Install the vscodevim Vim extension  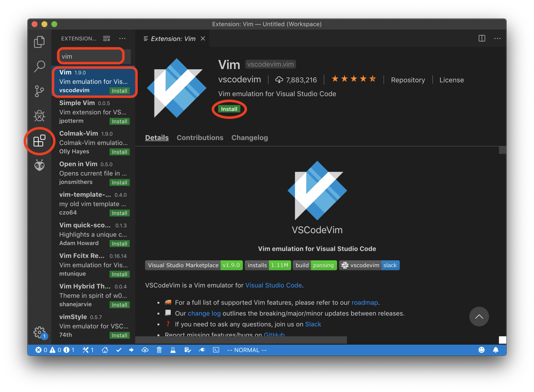[x=229, y=109]
